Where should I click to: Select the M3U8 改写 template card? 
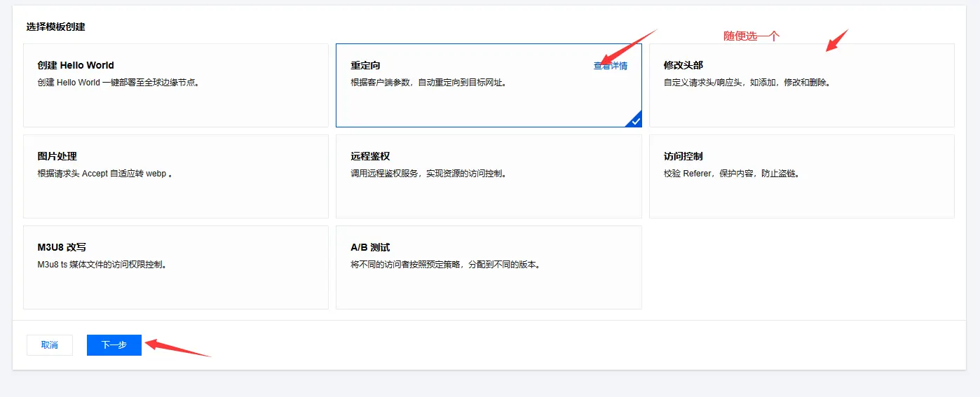[176, 267]
